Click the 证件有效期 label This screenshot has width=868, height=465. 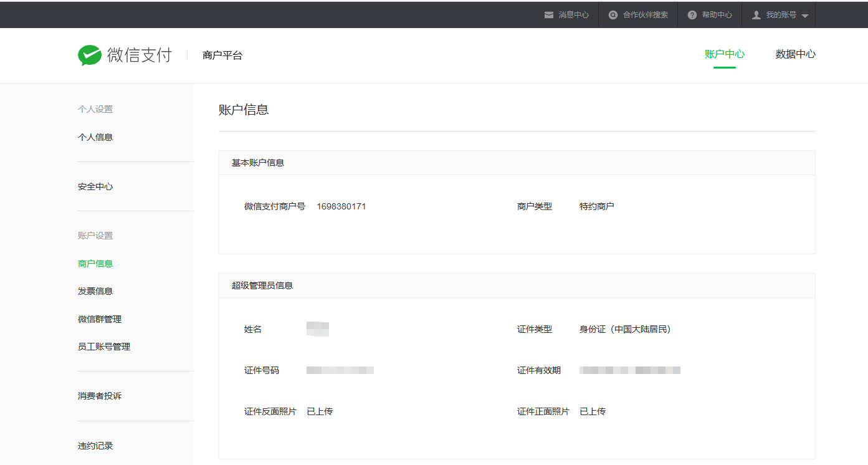539,370
